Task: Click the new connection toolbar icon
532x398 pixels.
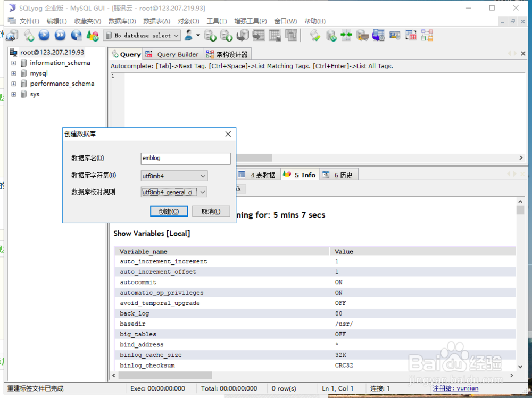Action: coord(12,35)
